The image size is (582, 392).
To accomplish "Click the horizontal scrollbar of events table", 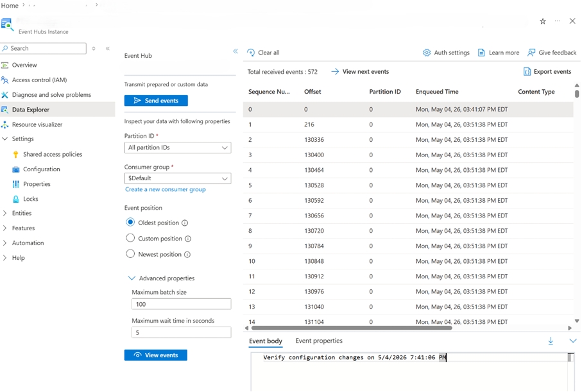I will tap(352, 328).
